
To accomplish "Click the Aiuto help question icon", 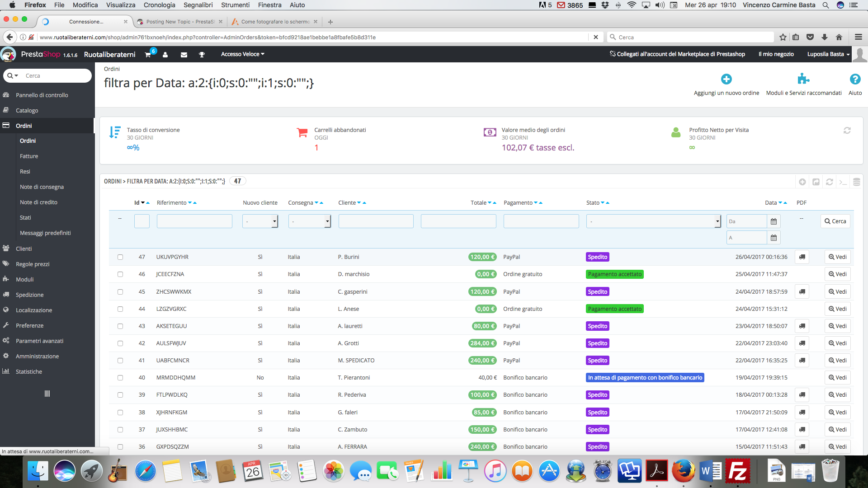I will click(x=854, y=79).
